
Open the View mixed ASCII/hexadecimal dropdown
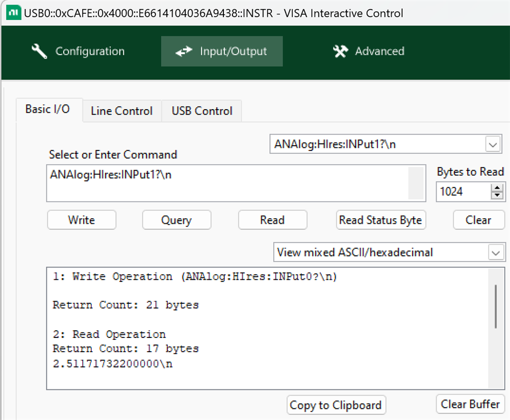(389, 252)
